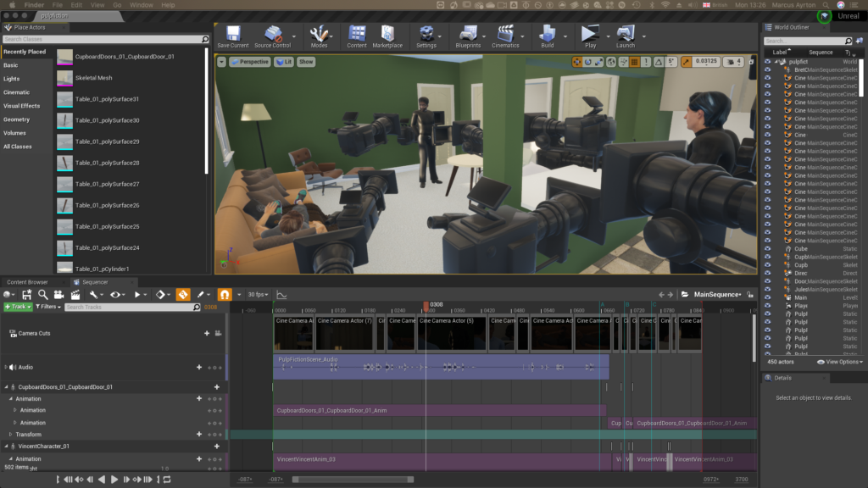Click the Lit view mode button
This screenshot has height=488, width=868.
click(284, 62)
